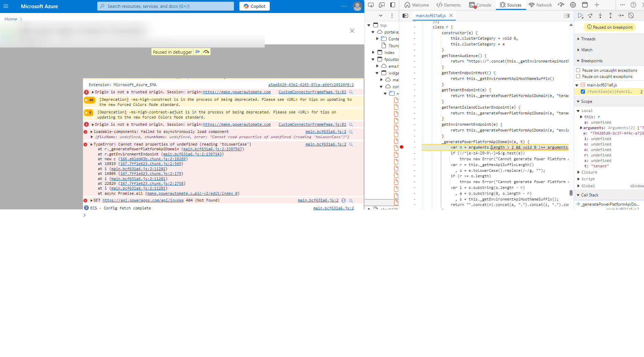Step over next function call
Image resolution: width=644 pixels, height=357 pixels.
[x=590, y=15]
